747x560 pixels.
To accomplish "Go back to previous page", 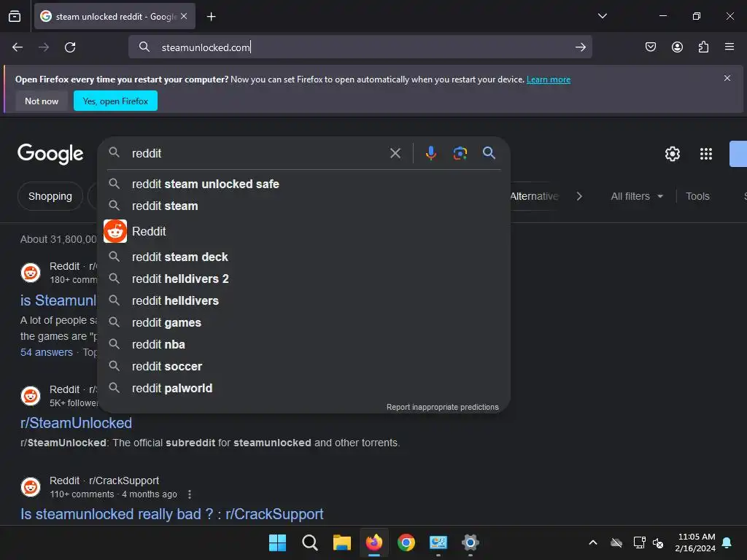I will point(18,47).
